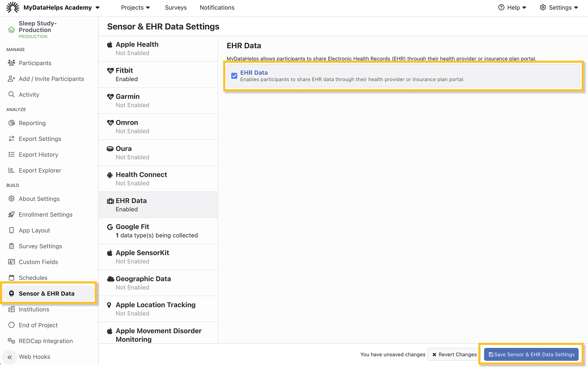Open Notifications from the top navigation
The width and height of the screenshot is (588, 368).
pyautogui.click(x=217, y=8)
